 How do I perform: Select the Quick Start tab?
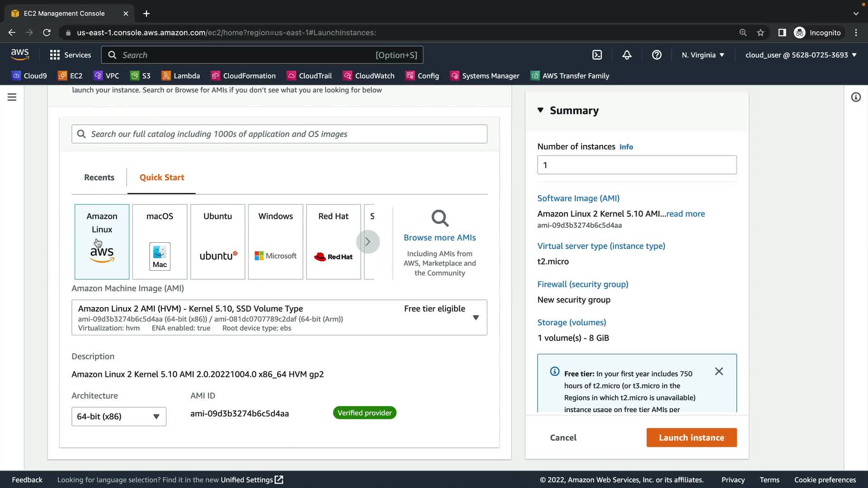point(162,178)
